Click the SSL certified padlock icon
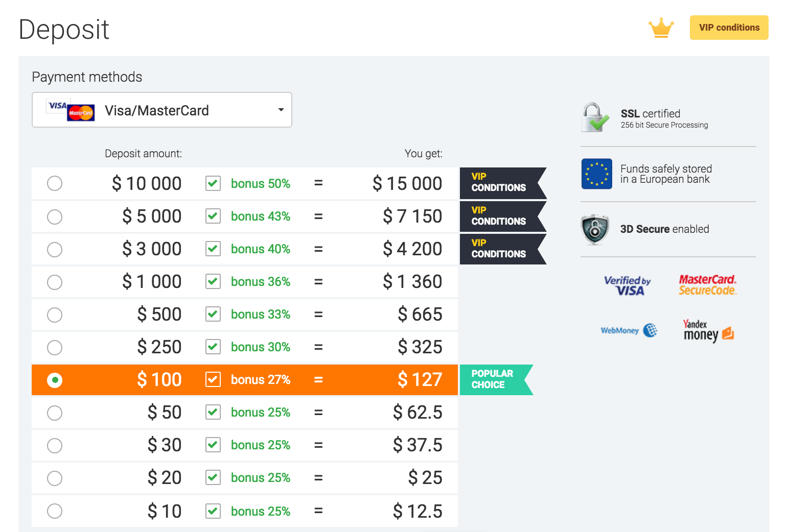Viewport: 789px width, 532px height. 594,117
